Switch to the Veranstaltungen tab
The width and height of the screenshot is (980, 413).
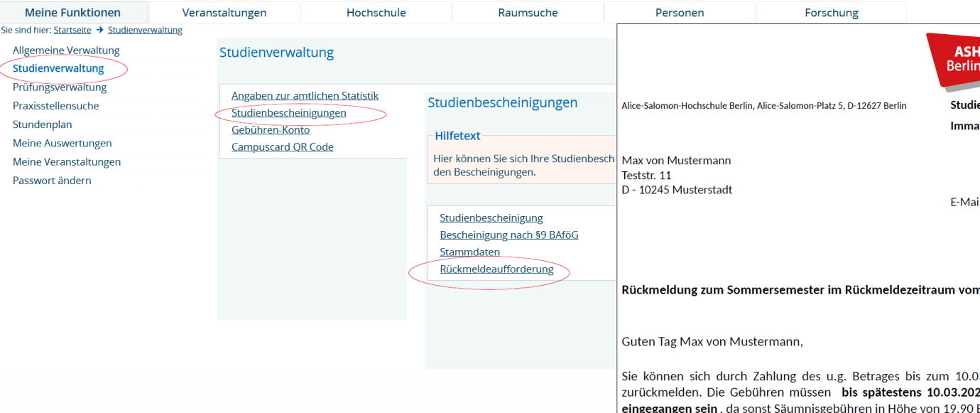[224, 13]
